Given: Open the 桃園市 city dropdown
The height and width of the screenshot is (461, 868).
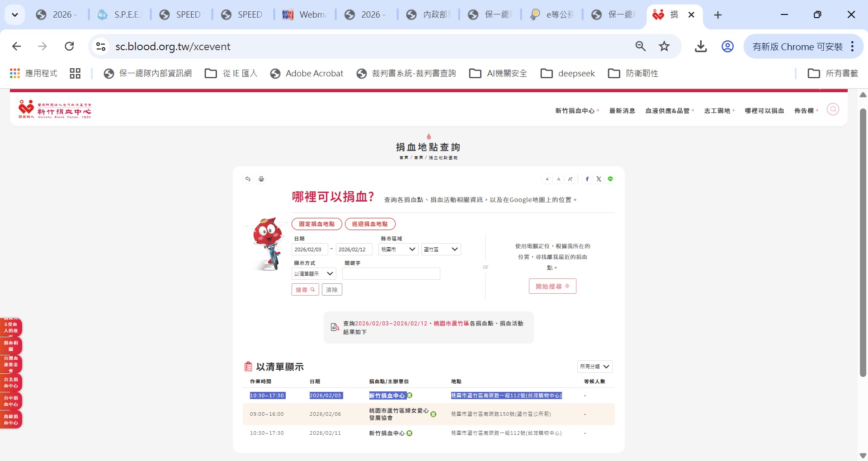Looking at the screenshot, I should [398, 249].
